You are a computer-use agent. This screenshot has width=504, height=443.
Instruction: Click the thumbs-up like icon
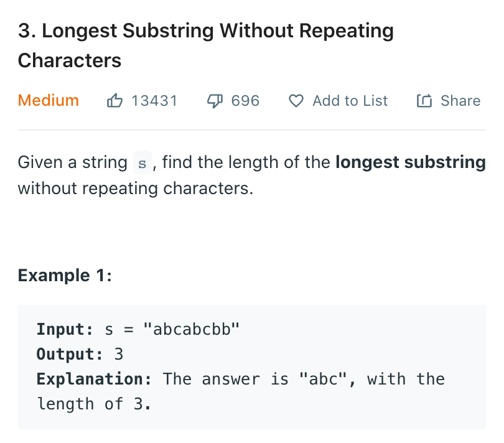[x=115, y=101]
